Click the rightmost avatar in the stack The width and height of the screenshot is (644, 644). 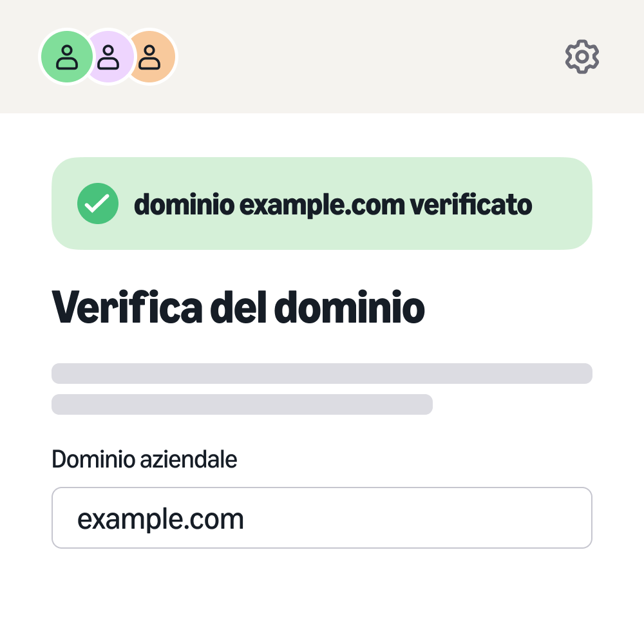coord(151,57)
